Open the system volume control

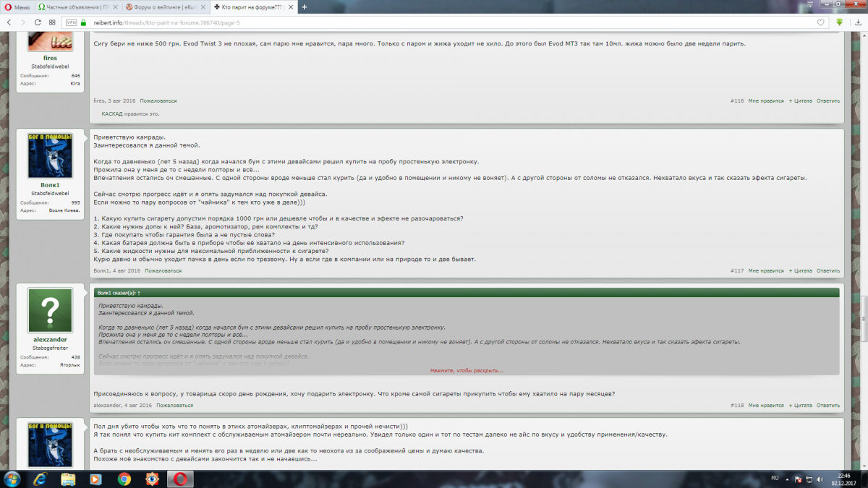tap(819, 479)
